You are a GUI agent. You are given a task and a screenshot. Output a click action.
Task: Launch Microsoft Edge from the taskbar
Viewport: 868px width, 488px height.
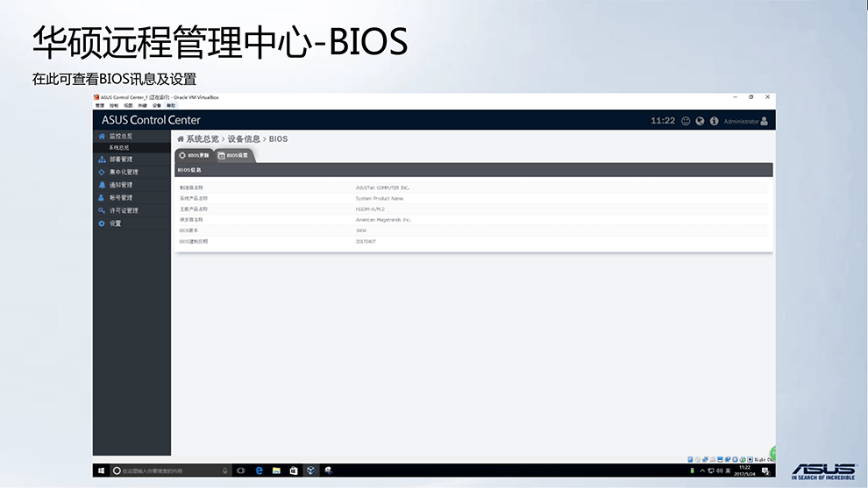259,470
